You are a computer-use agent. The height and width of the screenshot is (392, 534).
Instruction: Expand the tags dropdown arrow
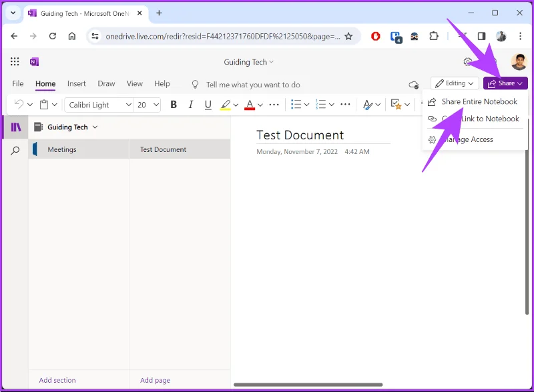(x=407, y=105)
